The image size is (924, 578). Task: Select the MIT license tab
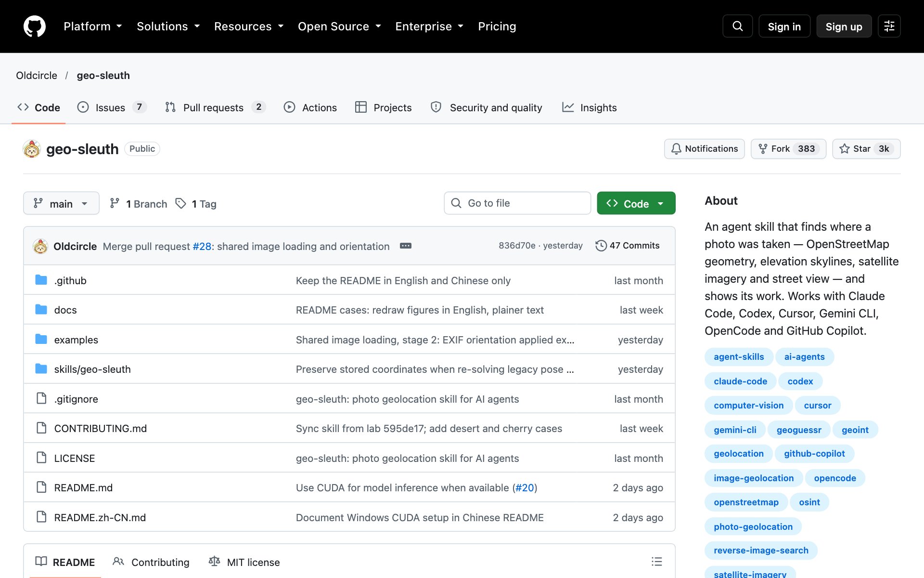pyautogui.click(x=244, y=562)
